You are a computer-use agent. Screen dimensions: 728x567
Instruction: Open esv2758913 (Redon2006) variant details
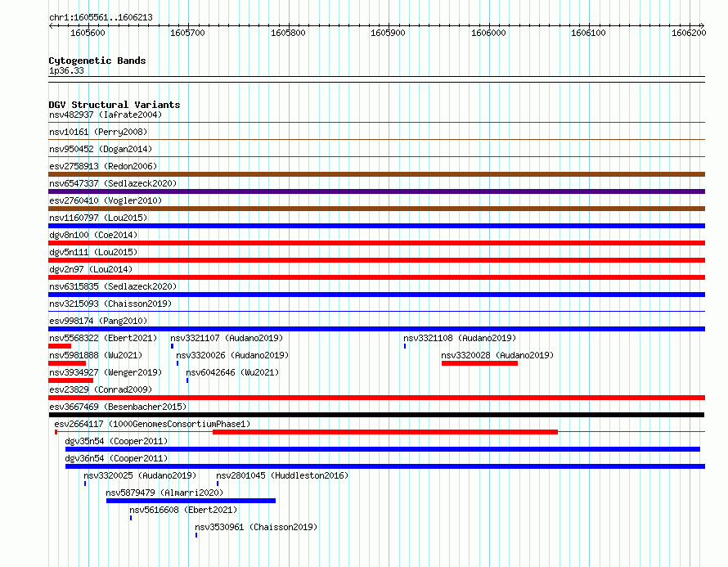(103, 166)
